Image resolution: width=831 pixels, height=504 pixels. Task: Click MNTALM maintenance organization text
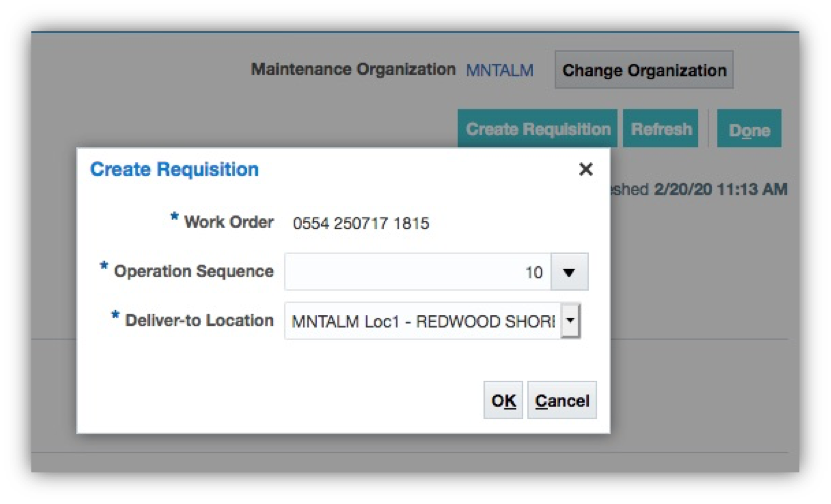coord(499,70)
